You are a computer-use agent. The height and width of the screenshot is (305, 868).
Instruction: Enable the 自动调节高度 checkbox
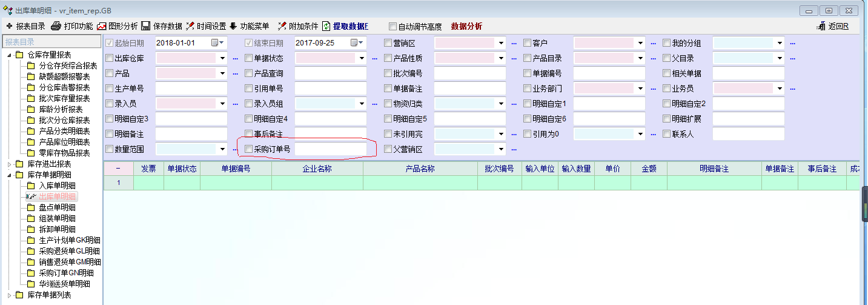(393, 27)
